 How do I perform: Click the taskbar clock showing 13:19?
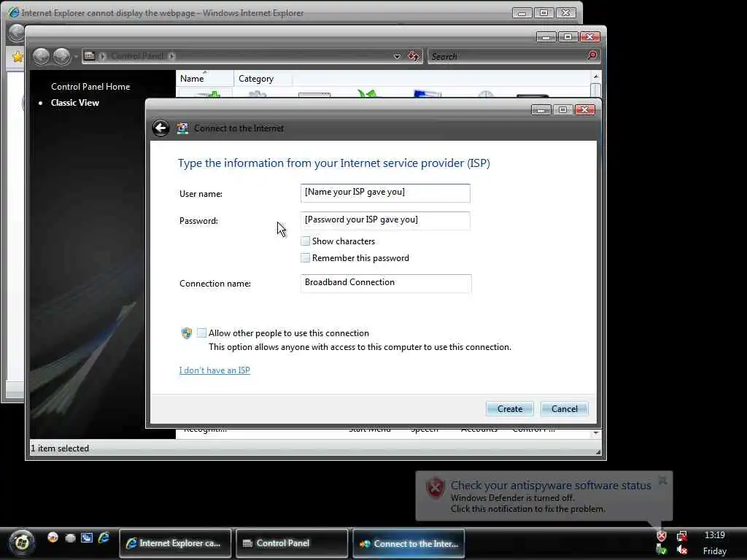715,535
